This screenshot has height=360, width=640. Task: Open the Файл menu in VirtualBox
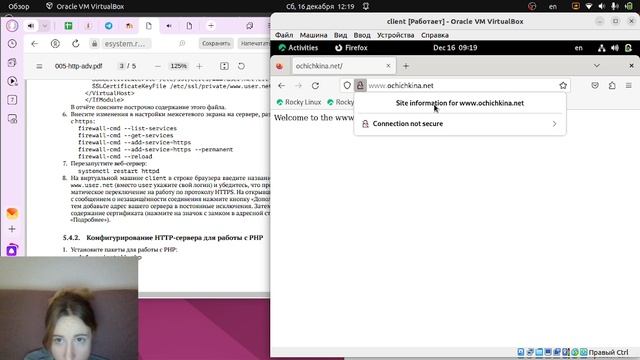tap(284, 35)
